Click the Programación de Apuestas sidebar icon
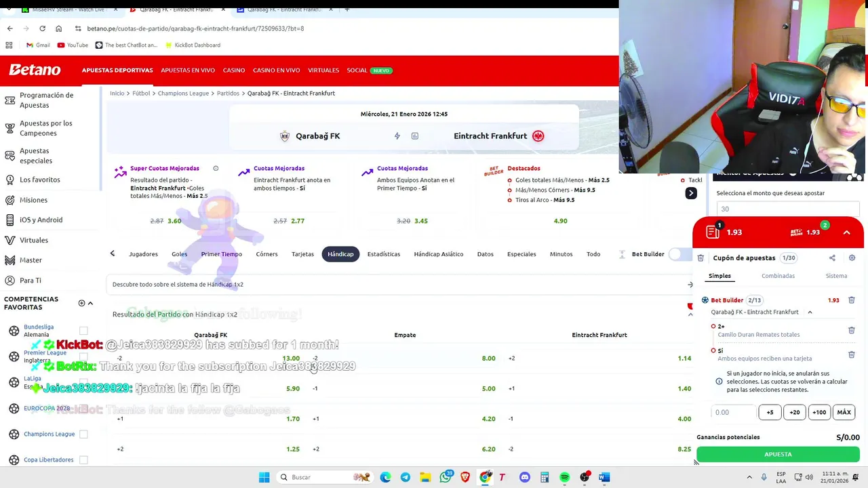This screenshot has height=488, width=868. 9,100
